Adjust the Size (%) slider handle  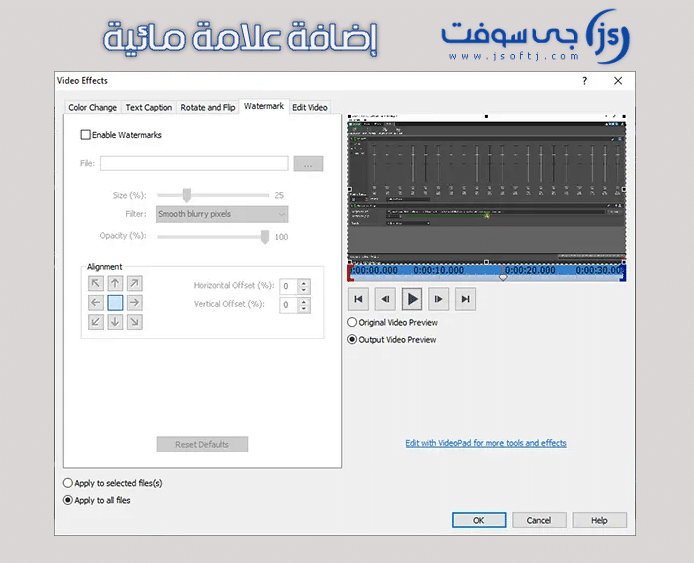pos(187,195)
